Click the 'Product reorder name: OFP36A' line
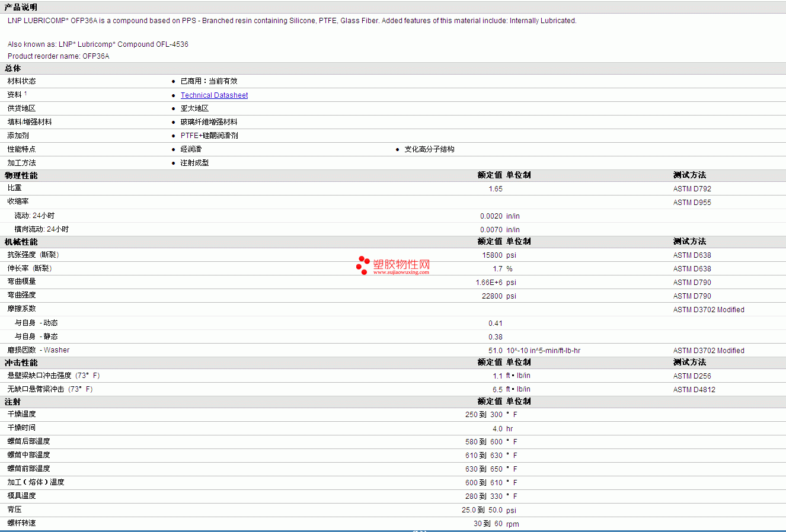This screenshot has height=532, width=786. pos(59,56)
